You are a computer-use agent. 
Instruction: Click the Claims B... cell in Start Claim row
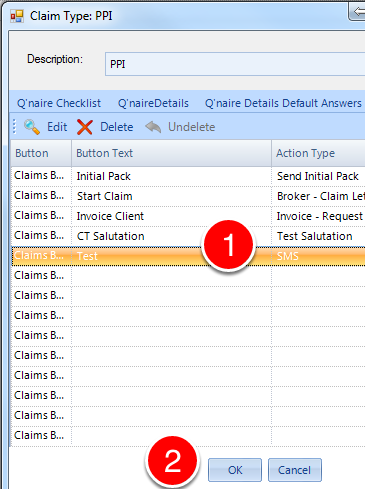click(41, 196)
